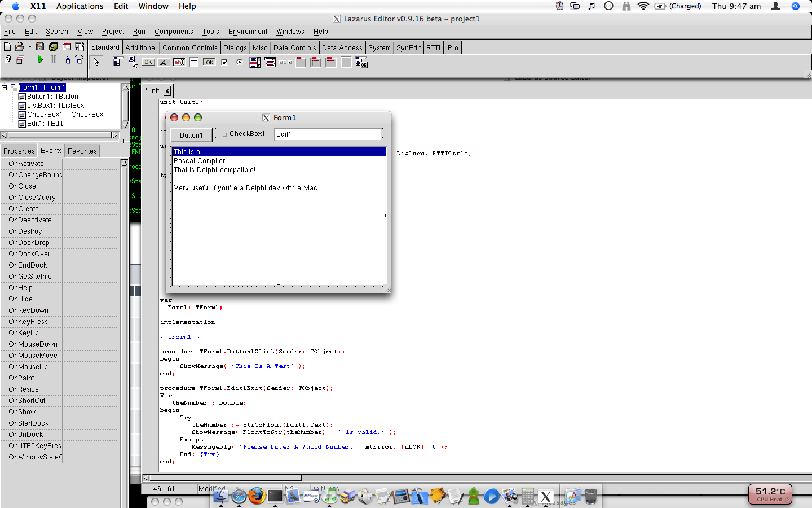Image resolution: width=812 pixels, height=508 pixels.
Task: Toggle form/unit view icon
Action: [80, 47]
